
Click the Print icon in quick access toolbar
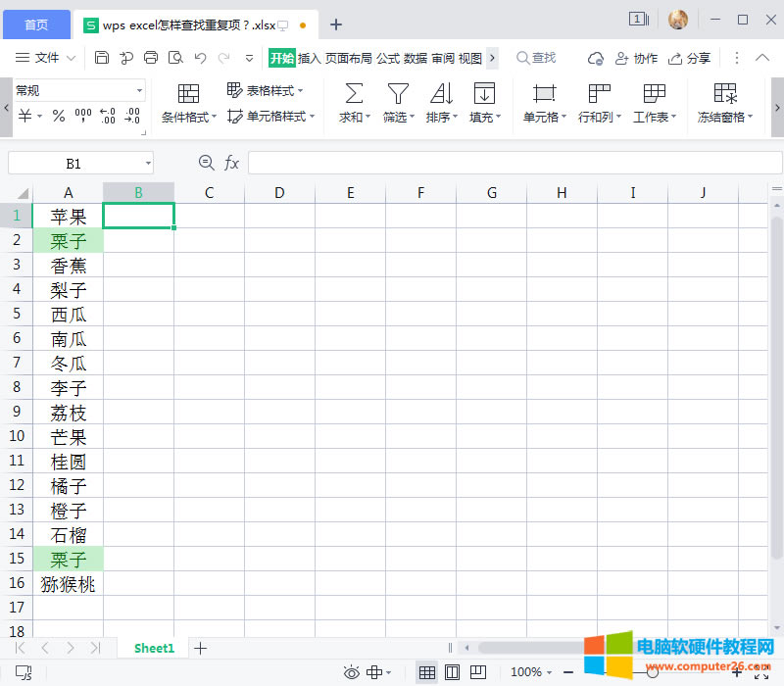(151, 59)
